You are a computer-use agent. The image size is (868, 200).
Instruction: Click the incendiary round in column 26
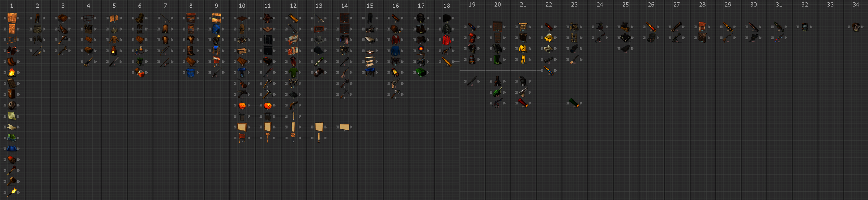651,27
